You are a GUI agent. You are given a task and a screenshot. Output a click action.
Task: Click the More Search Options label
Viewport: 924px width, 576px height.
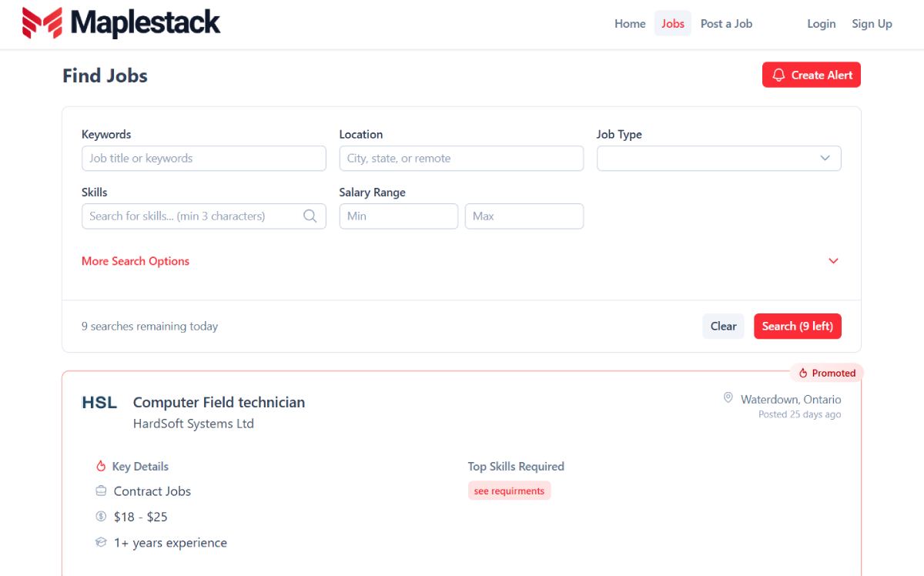[136, 261]
